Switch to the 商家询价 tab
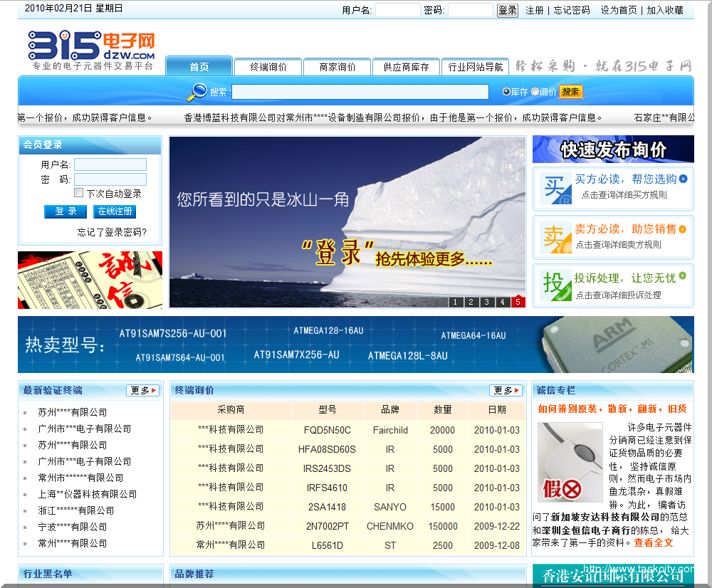Image resolution: width=712 pixels, height=588 pixels. pyautogui.click(x=337, y=65)
